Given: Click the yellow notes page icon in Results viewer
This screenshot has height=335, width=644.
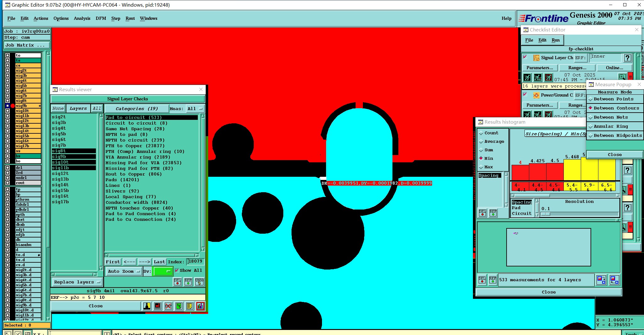Looking at the screenshot, I should pos(189,306).
